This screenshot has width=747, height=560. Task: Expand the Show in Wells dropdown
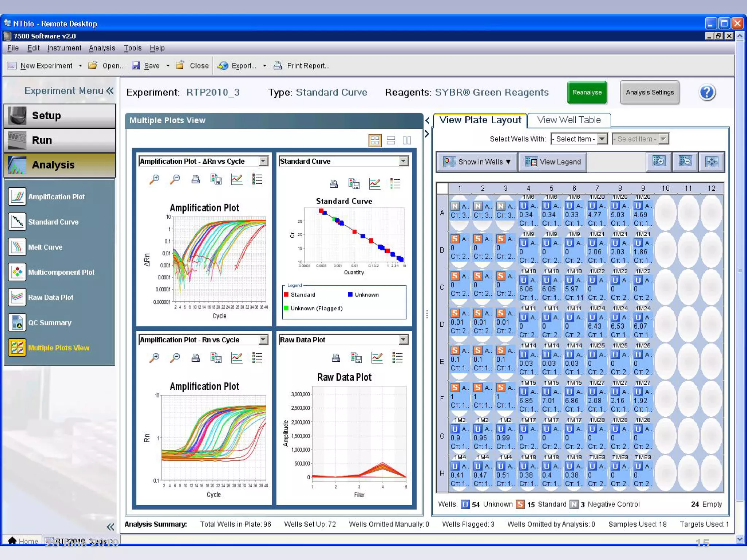click(x=477, y=162)
